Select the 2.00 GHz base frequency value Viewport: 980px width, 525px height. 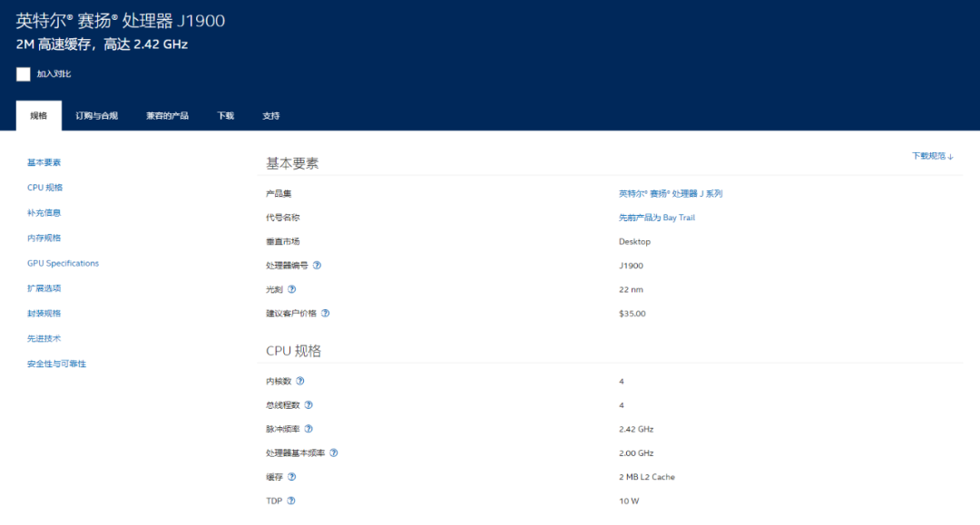point(636,452)
